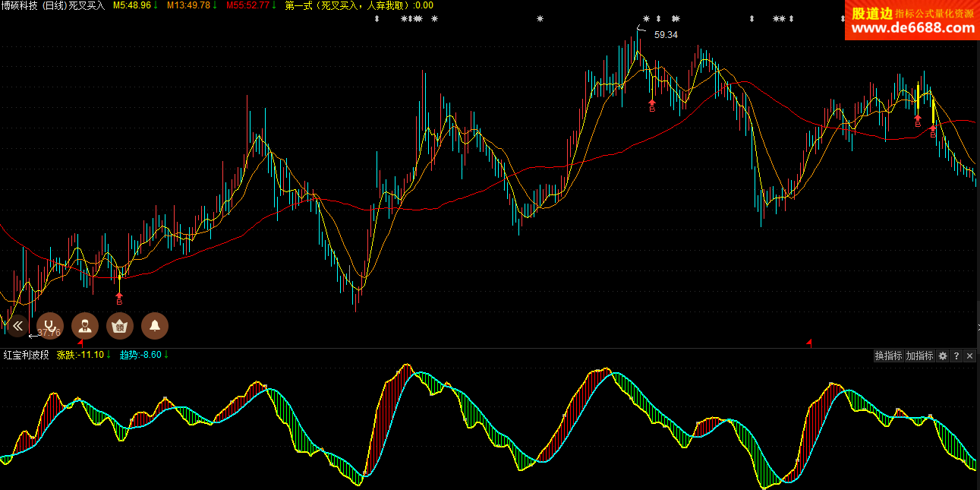Click the red flag marker at bottom left
This screenshot has width=980, height=490.
[80, 343]
